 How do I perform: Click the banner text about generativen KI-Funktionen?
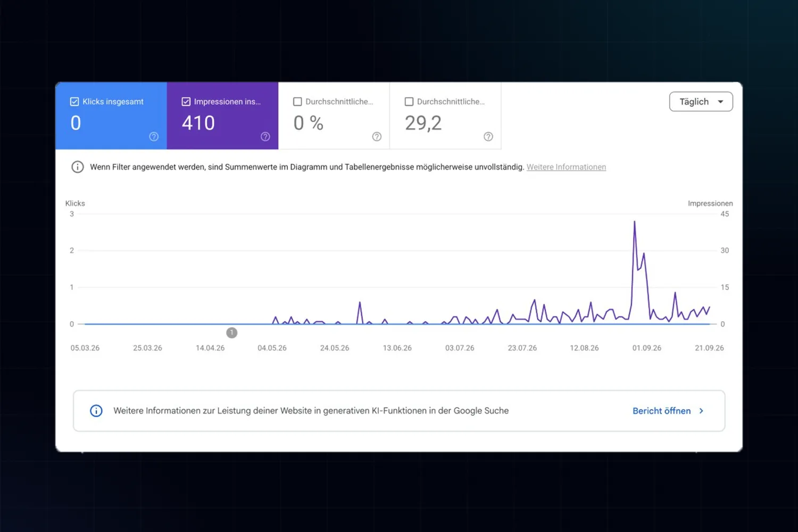[311, 411]
